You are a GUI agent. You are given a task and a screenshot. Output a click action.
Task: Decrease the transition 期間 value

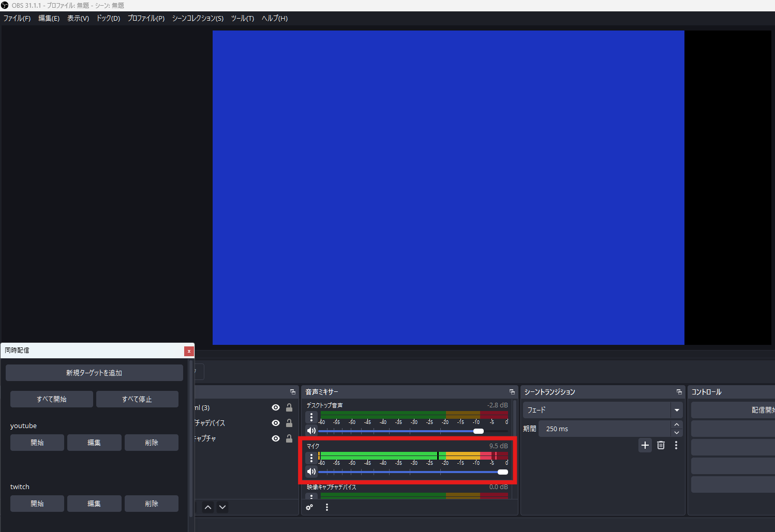point(677,433)
